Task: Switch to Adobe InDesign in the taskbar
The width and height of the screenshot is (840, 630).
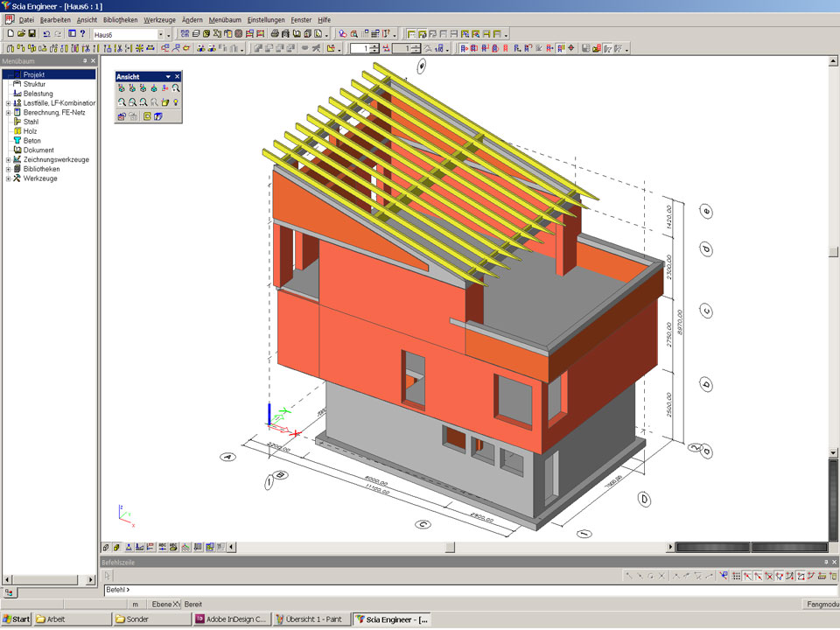Action: coord(231,619)
